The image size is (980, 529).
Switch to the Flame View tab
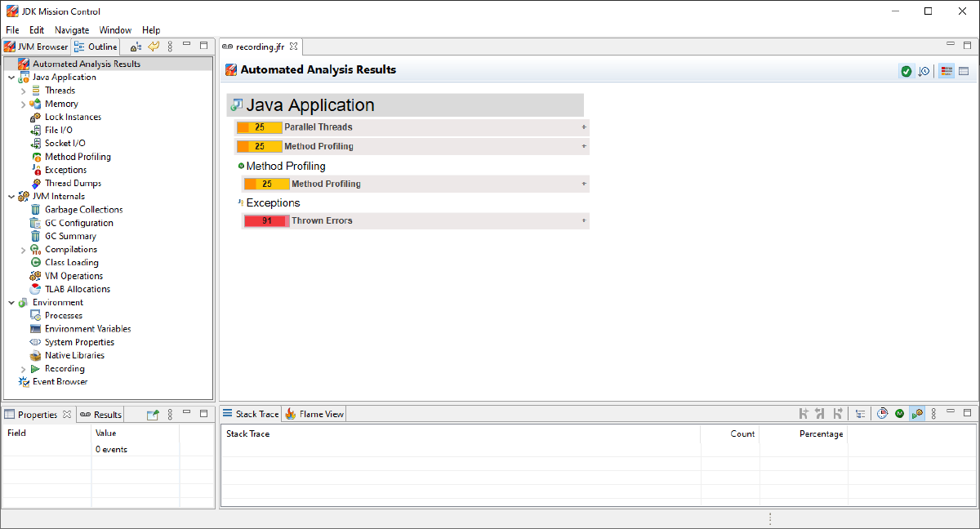pyautogui.click(x=315, y=414)
